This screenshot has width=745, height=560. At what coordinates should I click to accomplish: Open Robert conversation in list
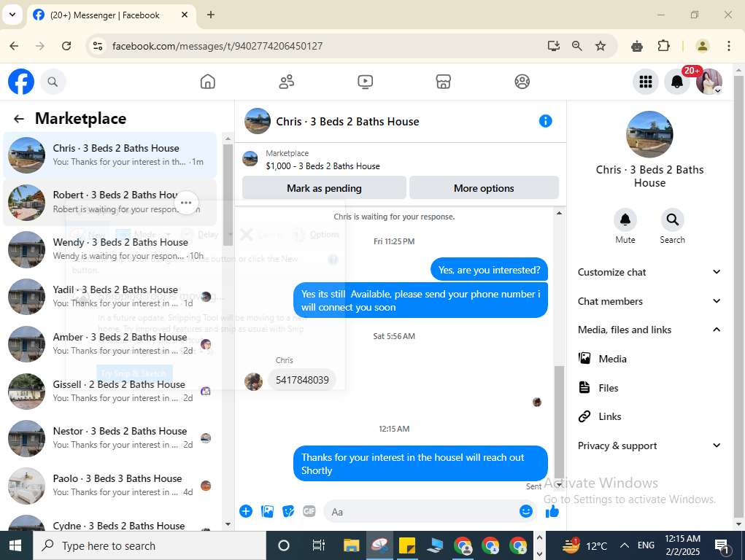[109, 202]
